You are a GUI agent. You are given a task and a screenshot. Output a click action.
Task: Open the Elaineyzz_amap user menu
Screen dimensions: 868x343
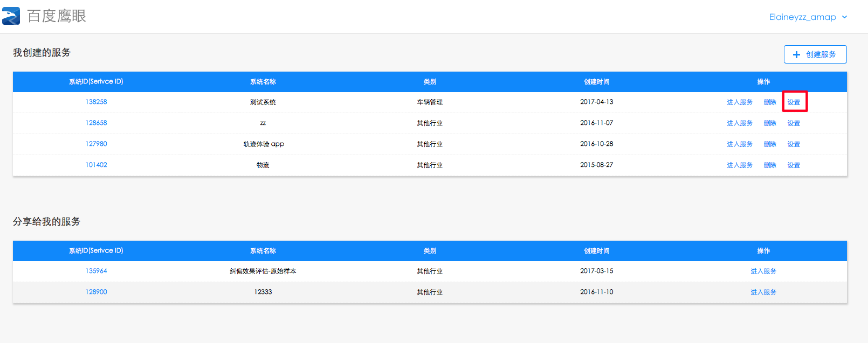(802, 17)
